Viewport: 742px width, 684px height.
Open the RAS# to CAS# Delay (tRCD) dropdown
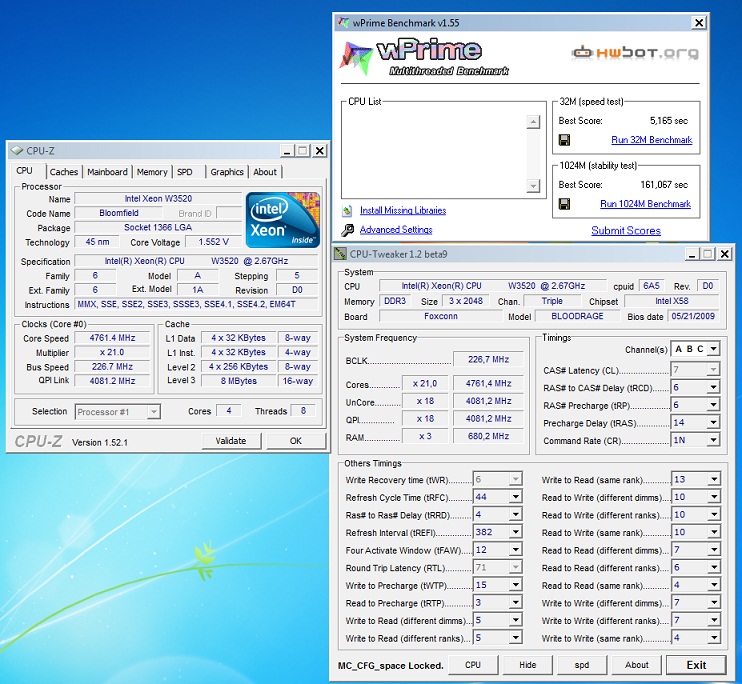coord(713,388)
